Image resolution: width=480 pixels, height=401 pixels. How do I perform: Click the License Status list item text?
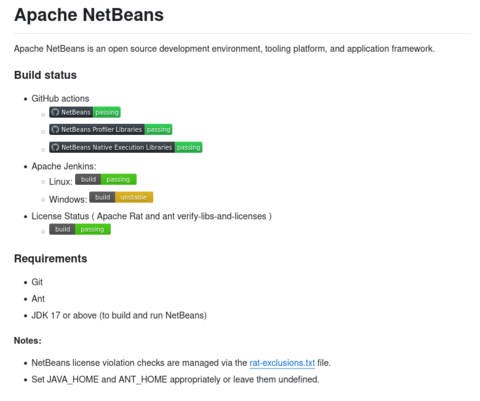coord(152,216)
